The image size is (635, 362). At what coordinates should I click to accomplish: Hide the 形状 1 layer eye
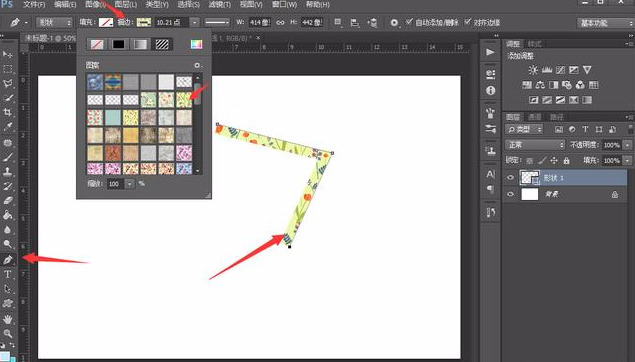coord(510,177)
